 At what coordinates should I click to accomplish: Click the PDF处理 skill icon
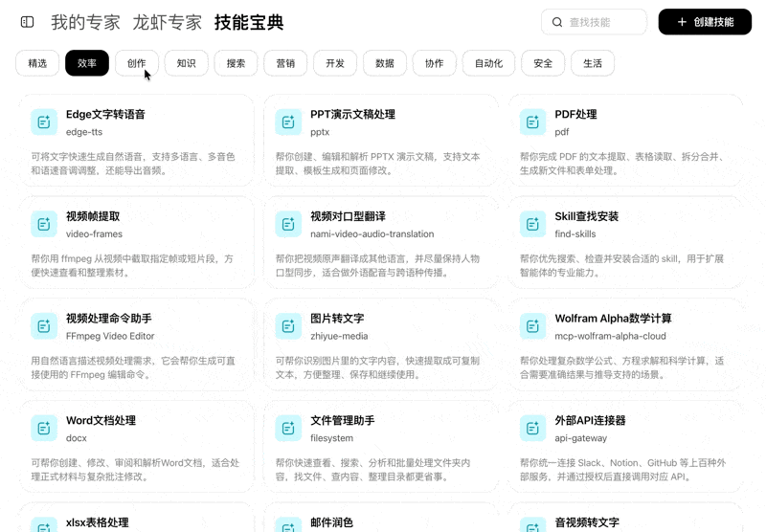coord(532,122)
